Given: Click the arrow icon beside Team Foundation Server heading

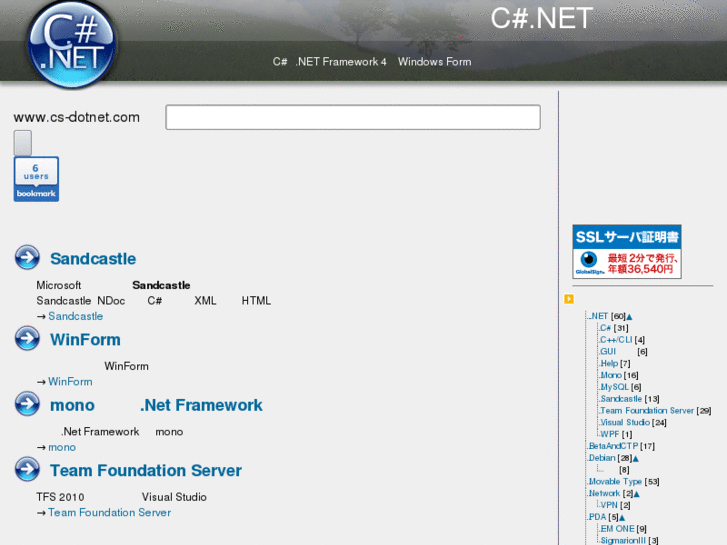Looking at the screenshot, I should [27, 469].
